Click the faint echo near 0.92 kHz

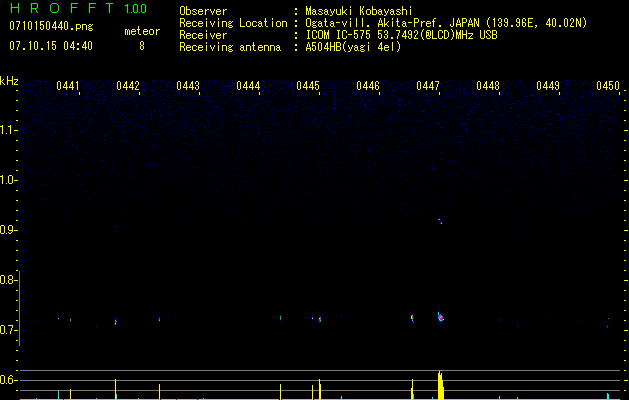coord(440,221)
